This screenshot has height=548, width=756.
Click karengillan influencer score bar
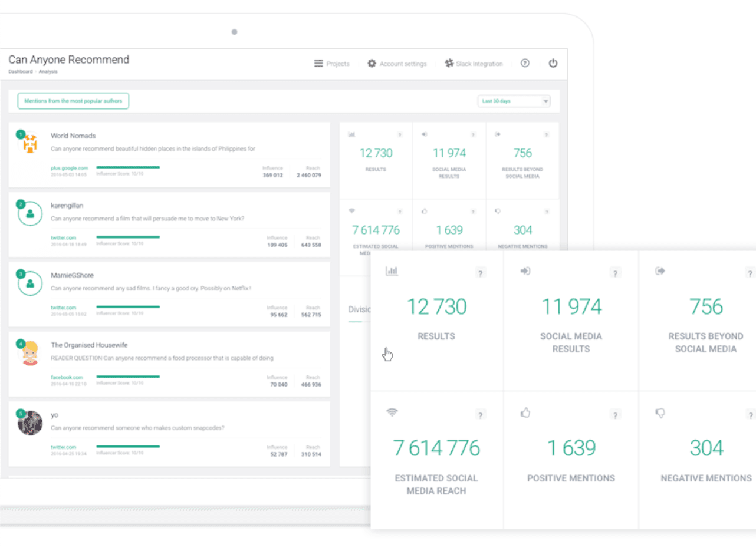(x=128, y=237)
